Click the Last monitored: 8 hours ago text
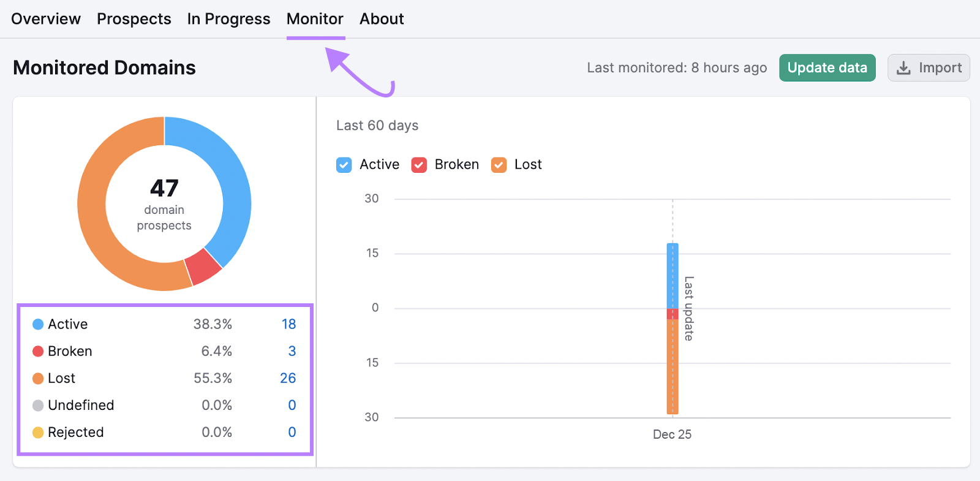 coord(677,68)
